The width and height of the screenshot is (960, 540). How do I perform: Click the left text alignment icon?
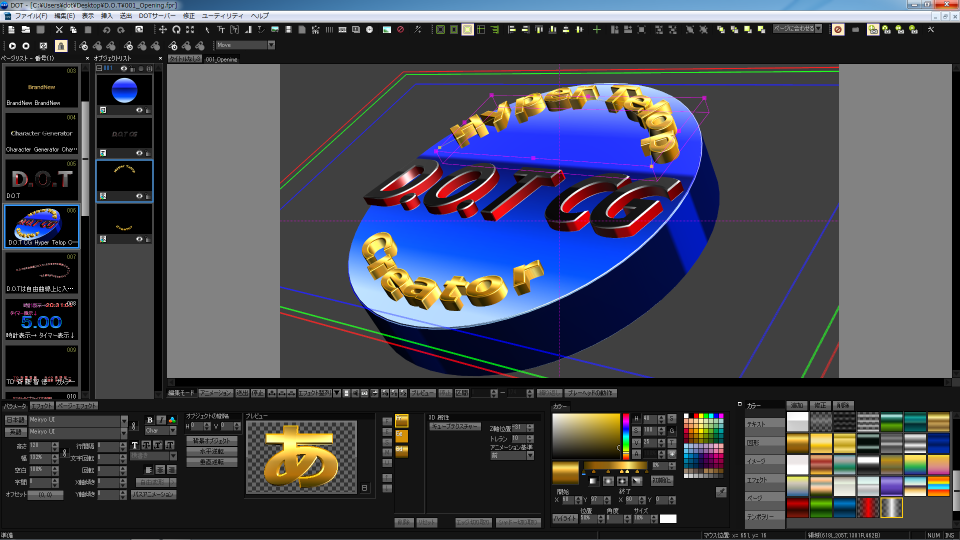(x=149, y=470)
